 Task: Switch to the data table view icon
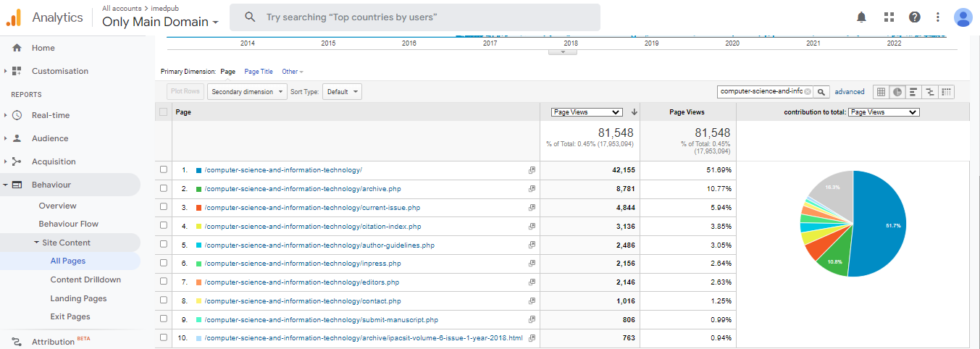point(881,92)
